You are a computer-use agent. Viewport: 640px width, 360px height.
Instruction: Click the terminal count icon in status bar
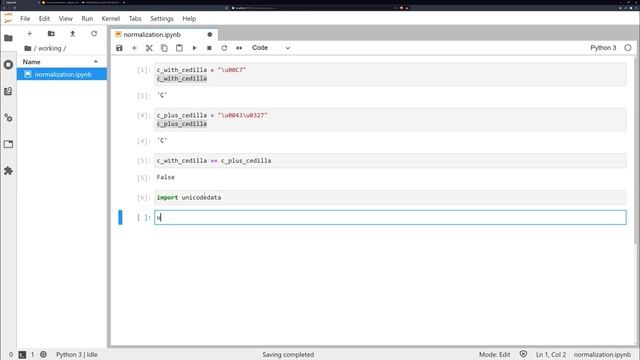point(22,355)
